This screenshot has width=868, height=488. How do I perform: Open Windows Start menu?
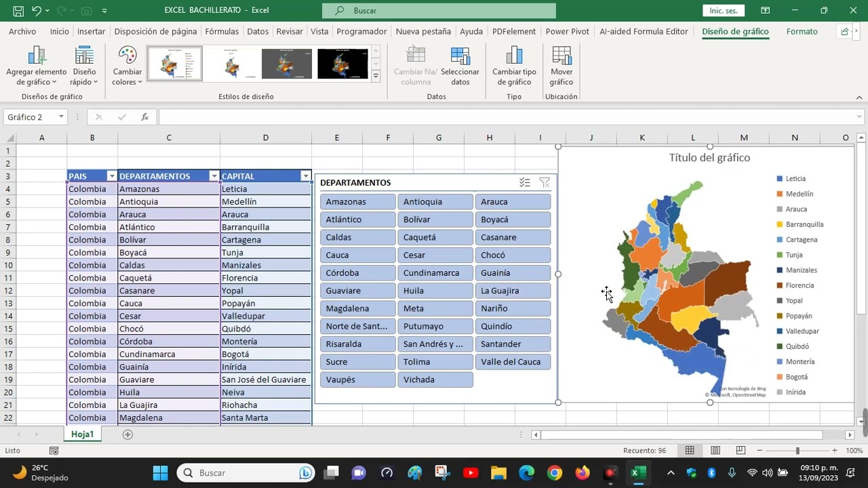click(x=160, y=472)
